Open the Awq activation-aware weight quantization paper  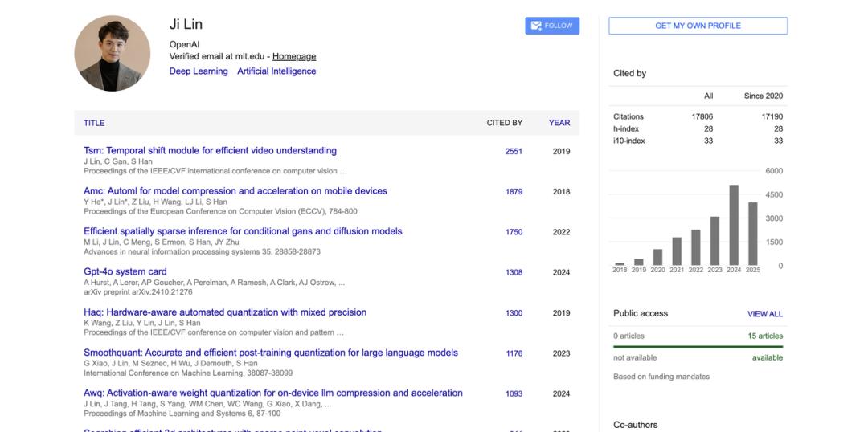click(273, 393)
